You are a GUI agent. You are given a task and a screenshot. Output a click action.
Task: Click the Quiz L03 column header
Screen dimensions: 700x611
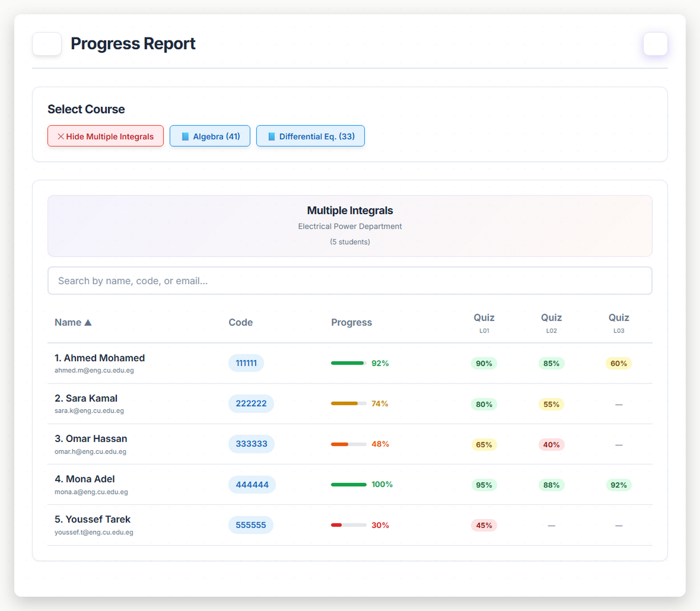pos(618,323)
